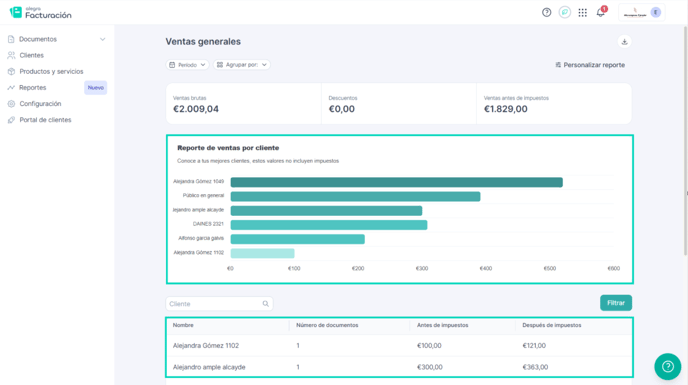Screen dimensions: 688x385
Task: Expand the Documentos sidebar menu
Action: click(x=57, y=39)
